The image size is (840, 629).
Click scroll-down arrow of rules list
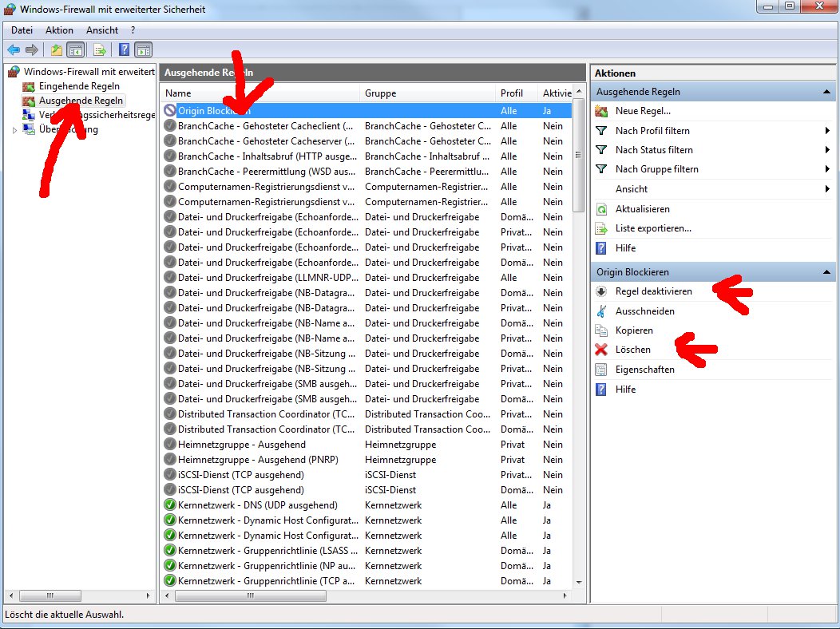pyautogui.click(x=579, y=582)
